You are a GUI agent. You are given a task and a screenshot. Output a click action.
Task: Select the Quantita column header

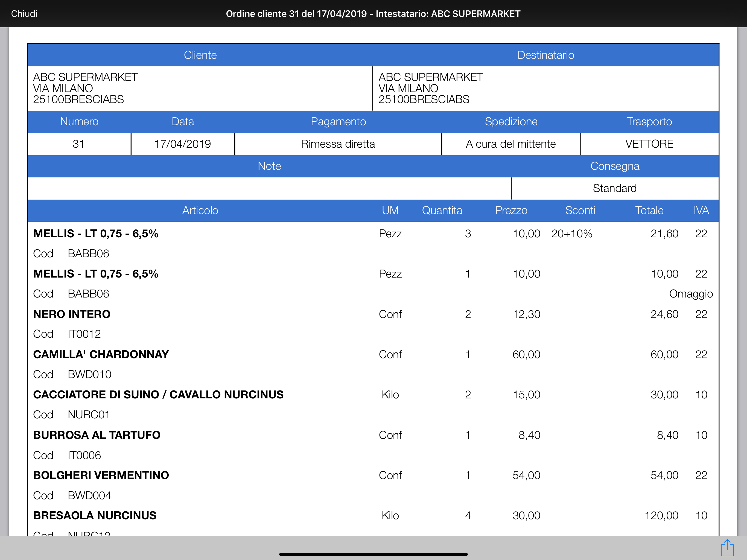tap(442, 211)
